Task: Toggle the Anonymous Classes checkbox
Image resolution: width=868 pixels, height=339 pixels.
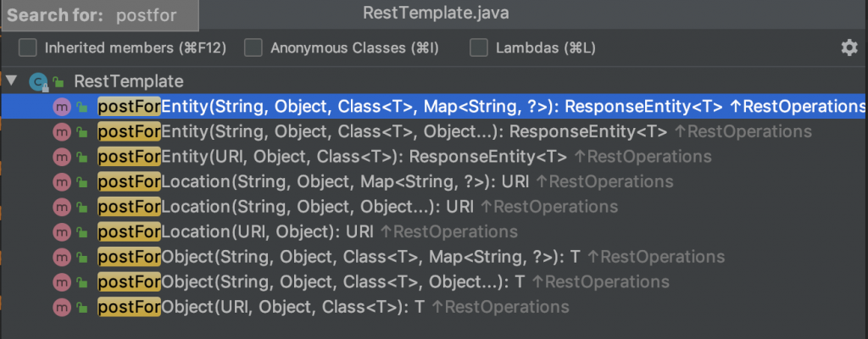Action: pos(253,47)
